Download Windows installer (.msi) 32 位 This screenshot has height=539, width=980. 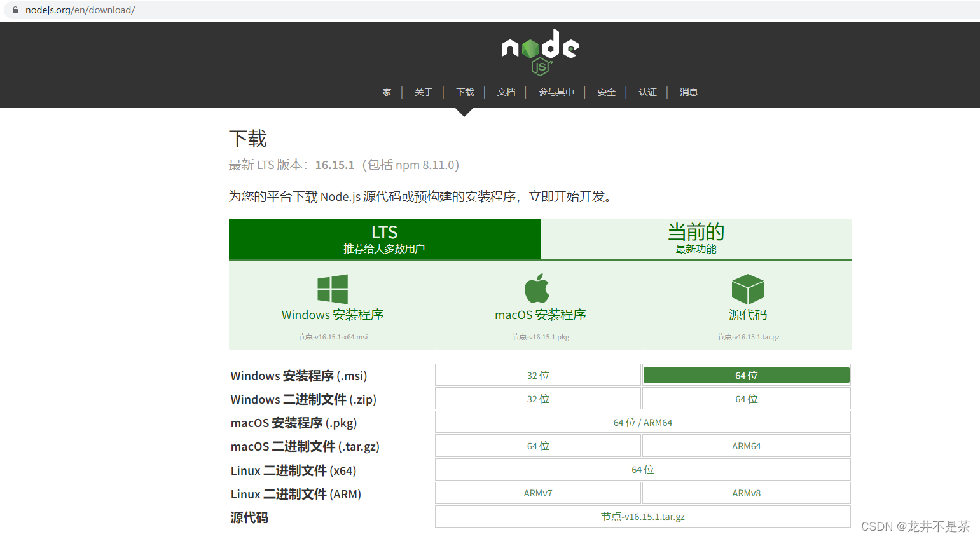[538, 375]
